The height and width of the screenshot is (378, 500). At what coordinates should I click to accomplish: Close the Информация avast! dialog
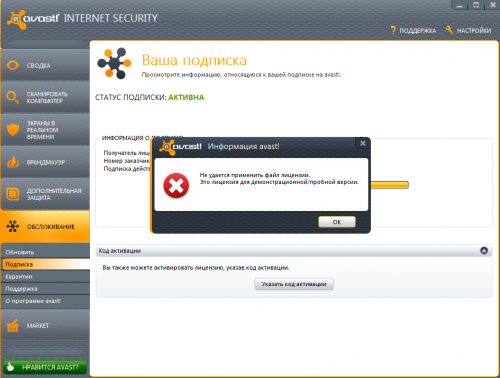pyautogui.click(x=363, y=143)
